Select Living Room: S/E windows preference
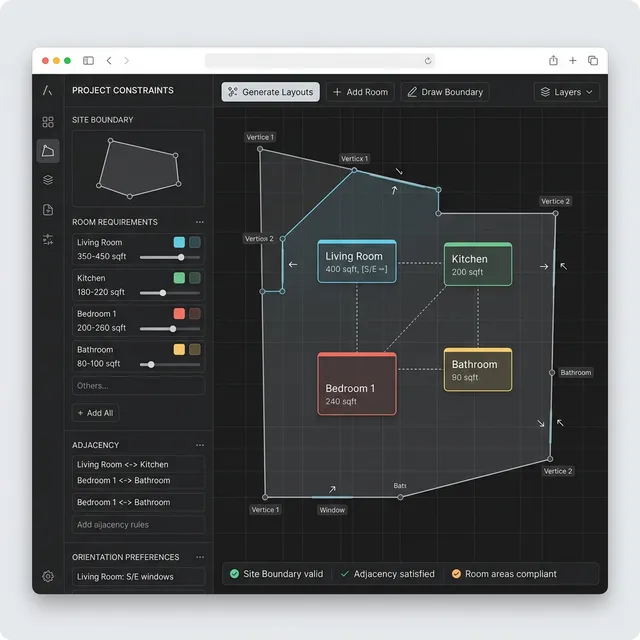The width and height of the screenshot is (640, 640). 138,577
